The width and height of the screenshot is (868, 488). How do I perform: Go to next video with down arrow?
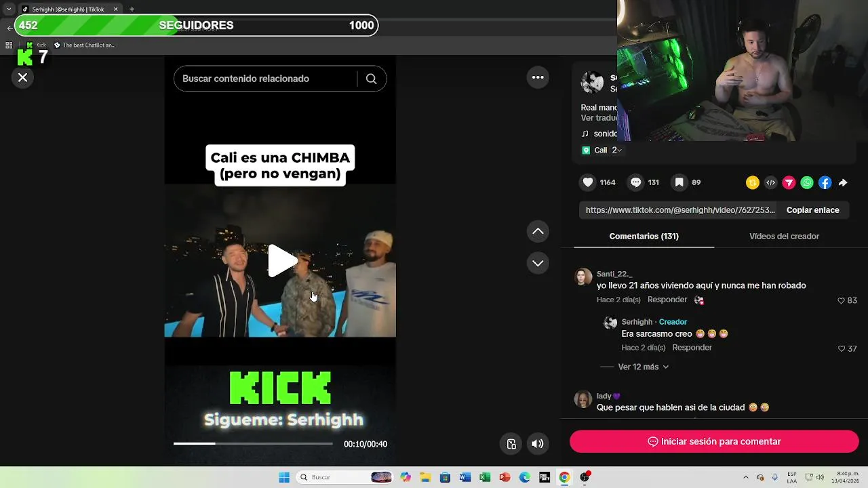(538, 263)
